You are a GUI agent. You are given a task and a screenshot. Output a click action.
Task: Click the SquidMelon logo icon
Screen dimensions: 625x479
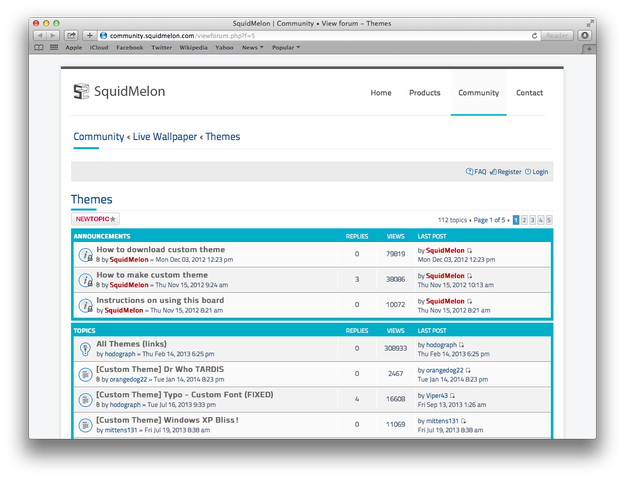81,91
